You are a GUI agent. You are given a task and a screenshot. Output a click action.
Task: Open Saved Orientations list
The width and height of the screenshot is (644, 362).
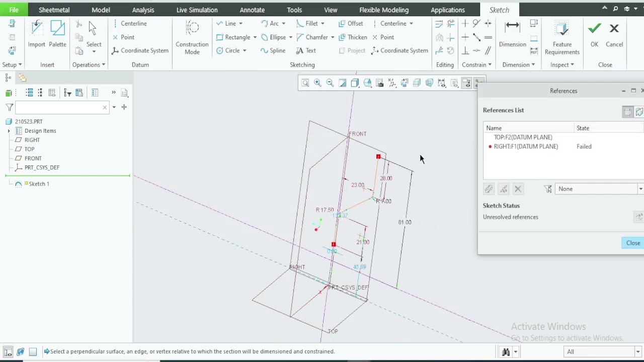coord(367,83)
